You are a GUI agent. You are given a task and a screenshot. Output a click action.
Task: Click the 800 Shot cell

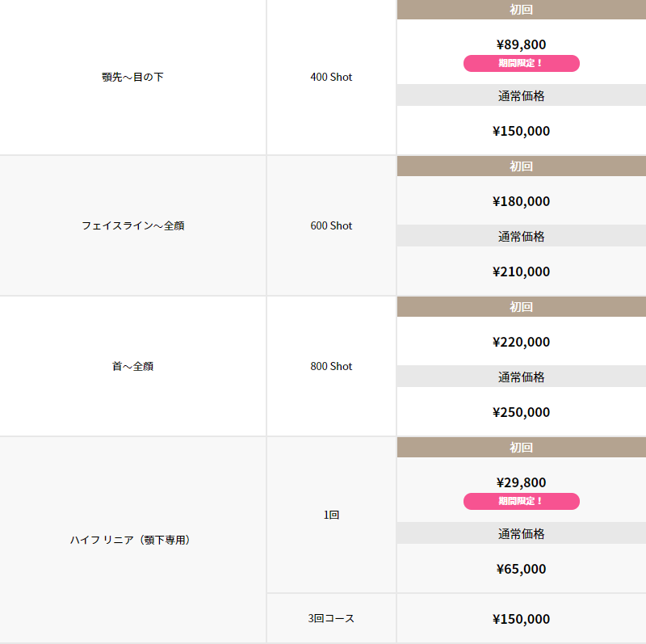[x=331, y=366]
